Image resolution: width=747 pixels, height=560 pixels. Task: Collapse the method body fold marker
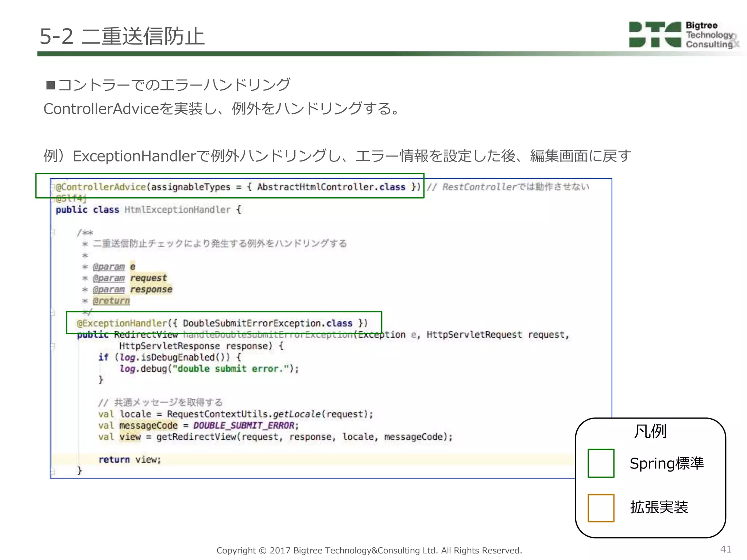(53, 346)
